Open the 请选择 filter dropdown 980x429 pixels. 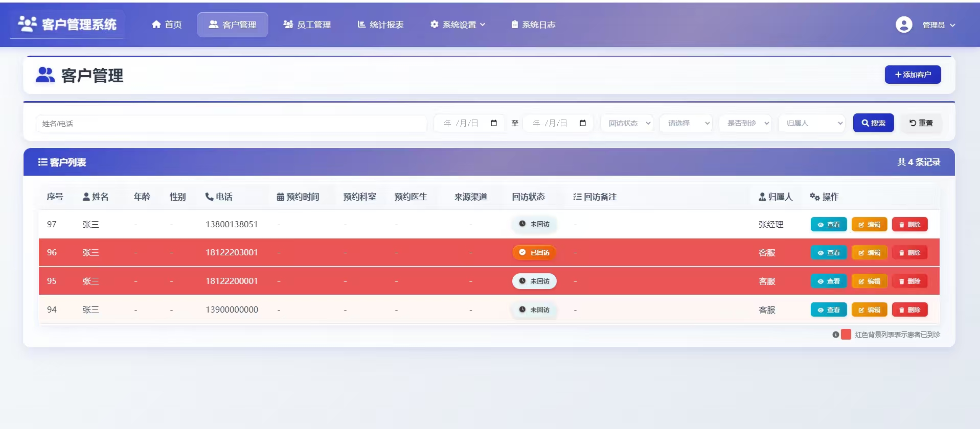click(x=686, y=123)
